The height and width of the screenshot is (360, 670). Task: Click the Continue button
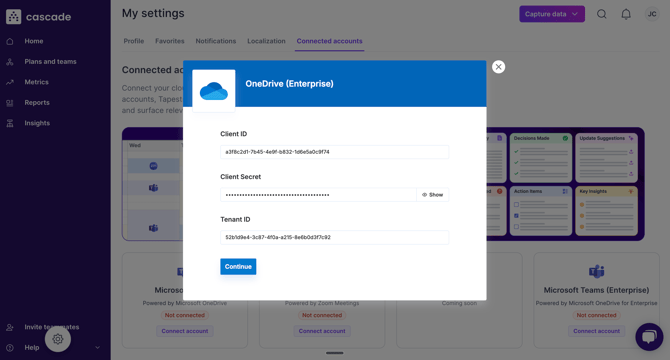click(x=238, y=266)
